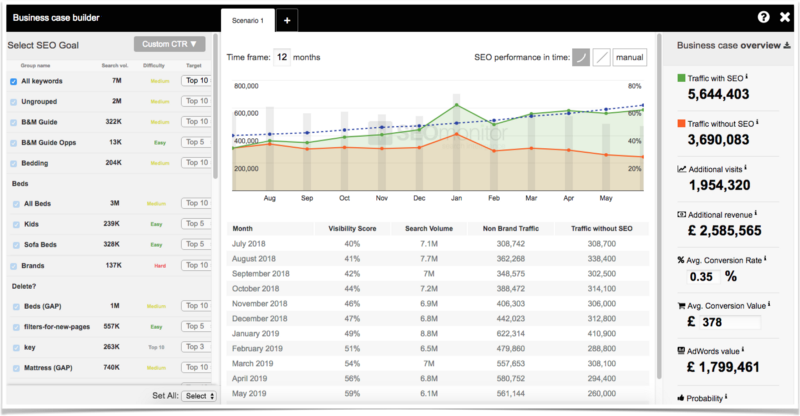
Task: Click the green Traffic with SEO swatch
Action: point(681,78)
